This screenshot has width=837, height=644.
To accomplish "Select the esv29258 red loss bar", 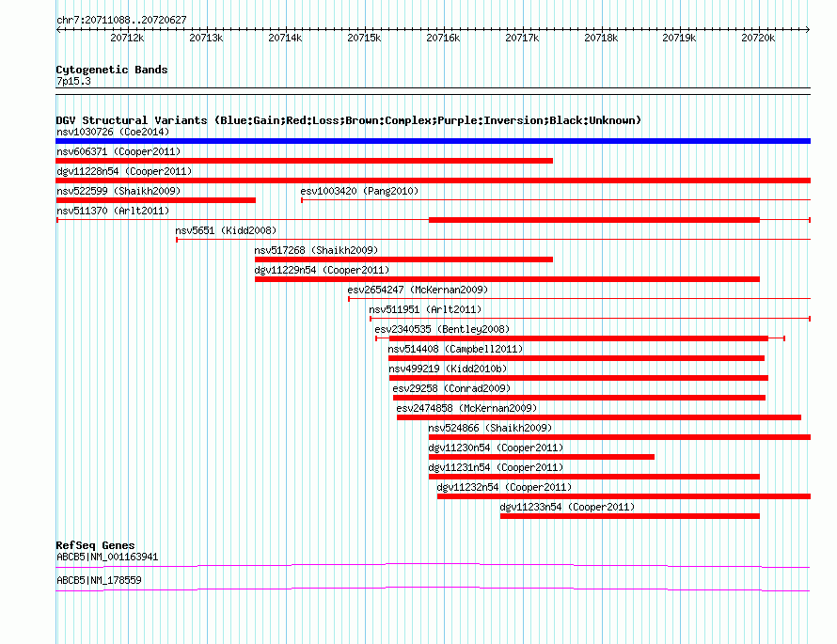I will point(579,398).
